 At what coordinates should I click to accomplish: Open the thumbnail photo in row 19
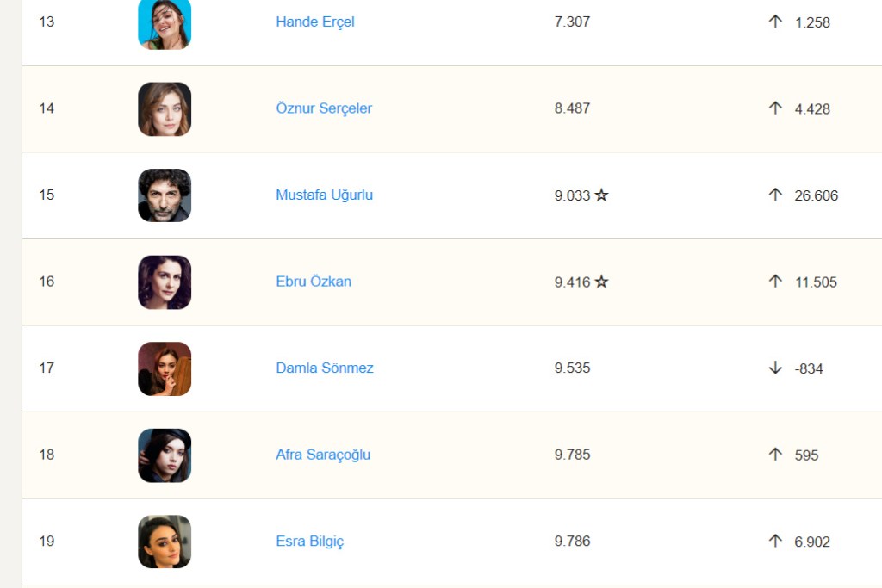165,542
